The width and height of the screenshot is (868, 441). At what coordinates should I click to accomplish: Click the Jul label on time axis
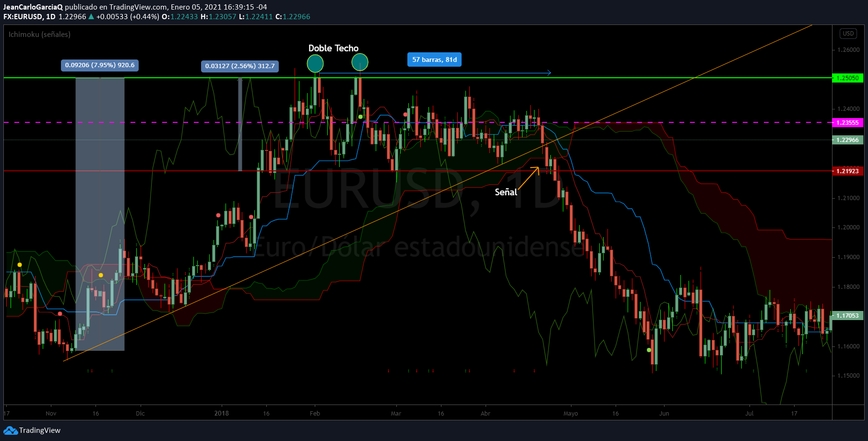pyautogui.click(x=749, y=413)
